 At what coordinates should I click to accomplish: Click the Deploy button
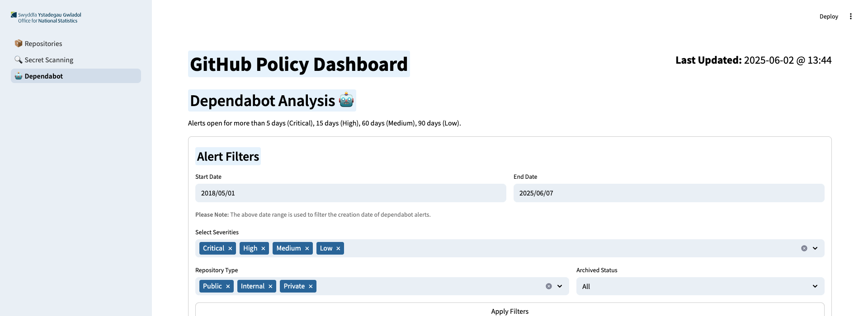click(x=829, y=16)
